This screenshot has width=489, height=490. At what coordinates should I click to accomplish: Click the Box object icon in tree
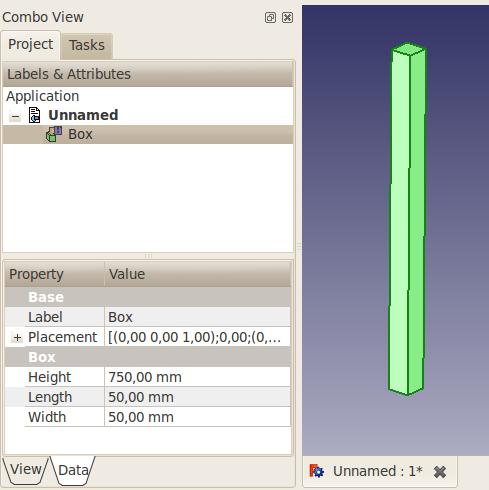tap(54, 134)
